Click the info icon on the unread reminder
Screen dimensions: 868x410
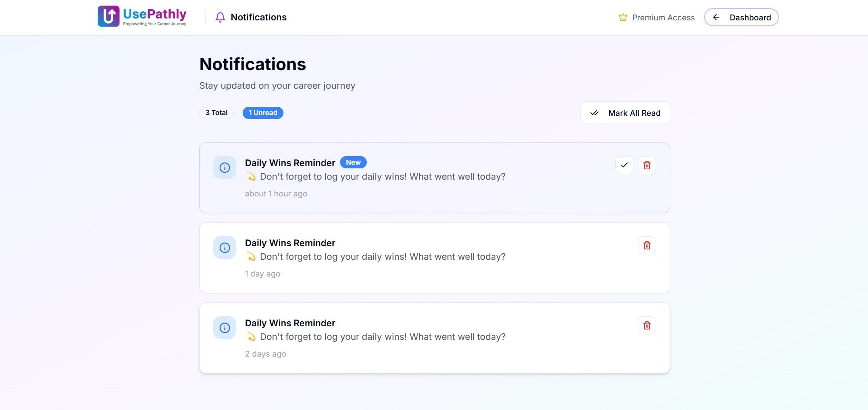coord(225,167)
